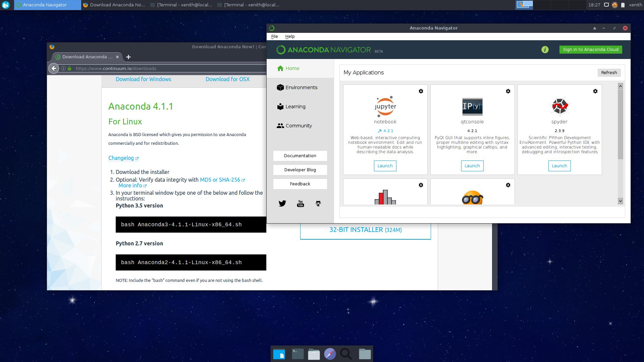Launch qtconsole
The height and width of the screenshot is (362, 644).
(472, 166)
